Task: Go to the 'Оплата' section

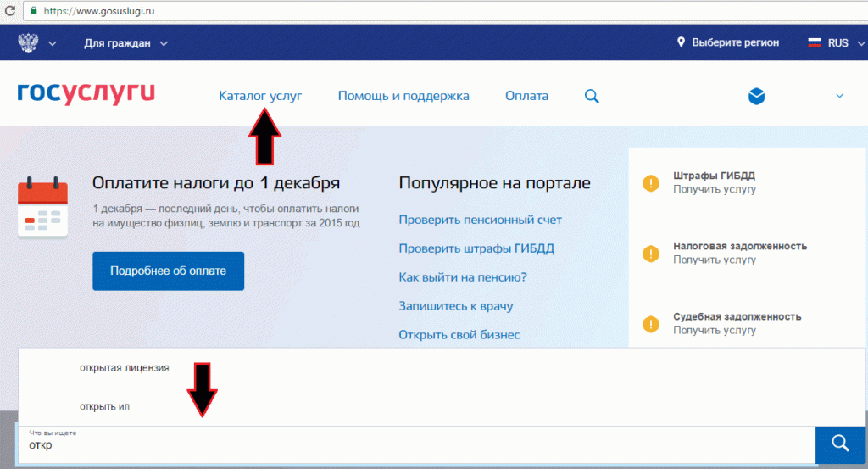Action: click(526, 96)
